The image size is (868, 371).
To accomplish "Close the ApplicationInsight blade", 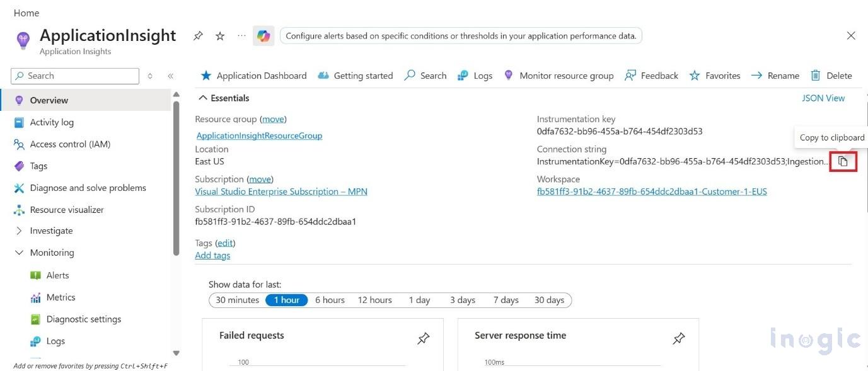I will [x=851, y=36].
